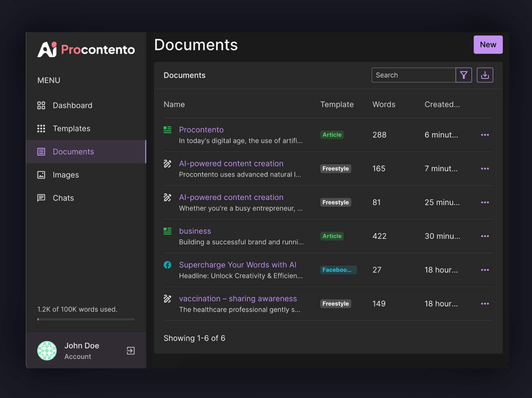Click the article icon beside Procontento row
This screenshot has height=398, width=532.
[167, 130]
